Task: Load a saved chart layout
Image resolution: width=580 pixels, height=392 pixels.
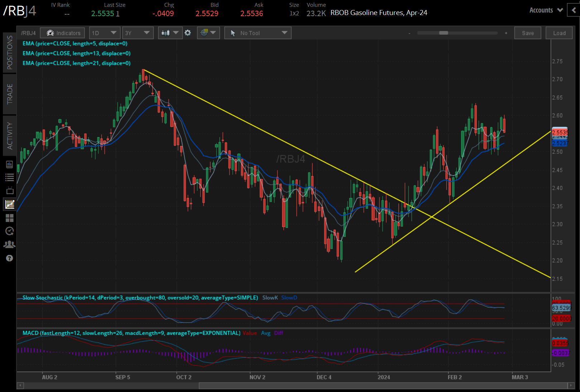Action: (559, 33)
